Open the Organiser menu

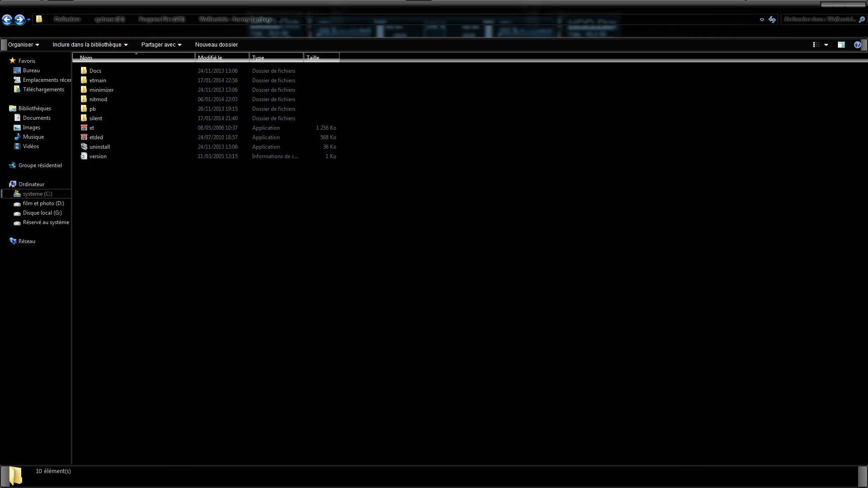click(24, 45)
